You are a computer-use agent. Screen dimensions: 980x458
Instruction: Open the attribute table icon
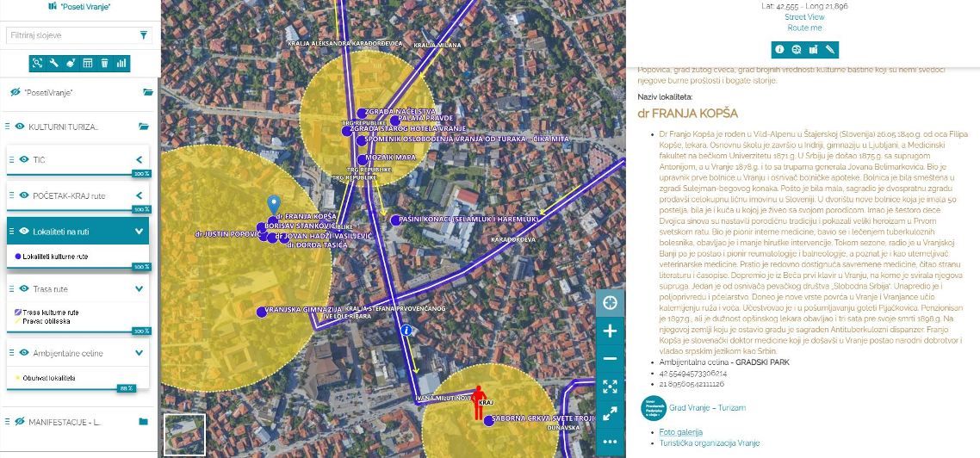(x=87, y=63)
